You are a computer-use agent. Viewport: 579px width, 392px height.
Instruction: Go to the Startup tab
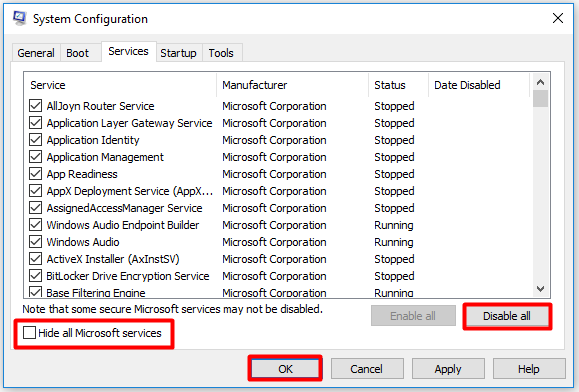(178, 53)
